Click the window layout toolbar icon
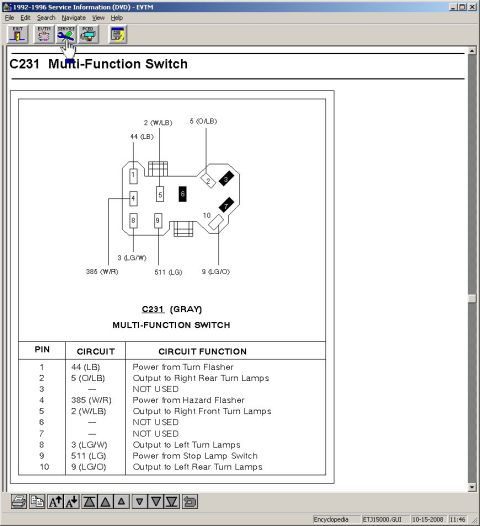This screenshot has width=480, height=526. [118, 34]
